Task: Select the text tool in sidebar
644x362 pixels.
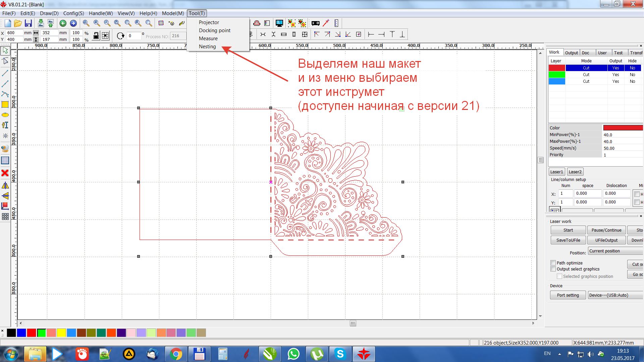Action: point(5,125)
